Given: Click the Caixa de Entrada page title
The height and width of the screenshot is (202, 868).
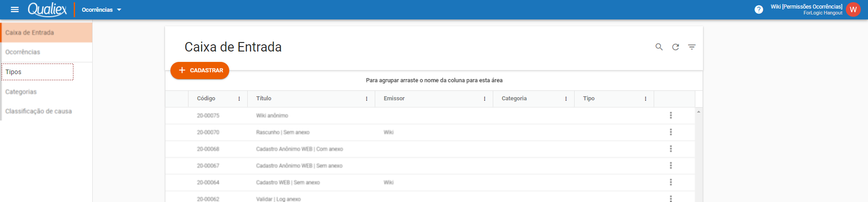Looking at the screenshot, I should [x=233, y=47].
